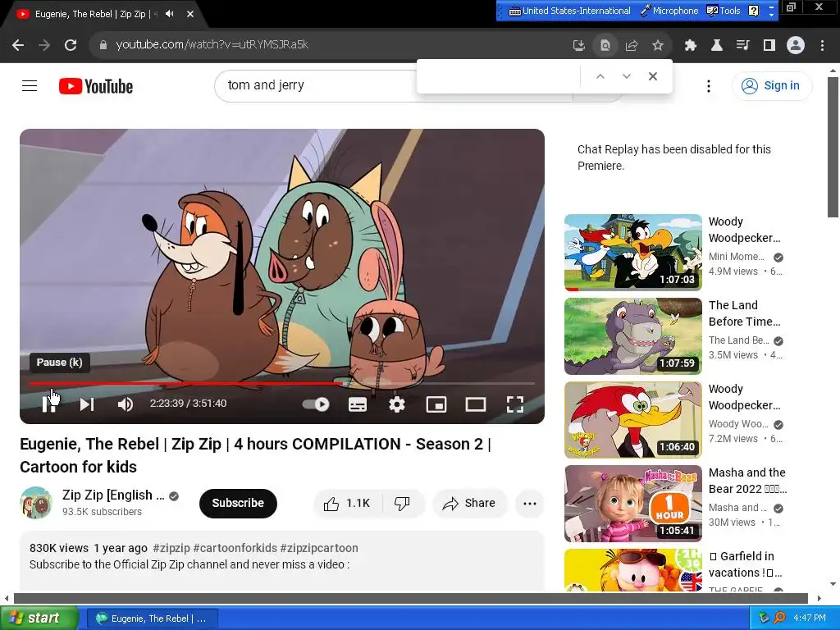Skip to the next video
Image resolution: width=840 pixels, height=630 pixels.
pyautogui.click(x=87, y=404)
